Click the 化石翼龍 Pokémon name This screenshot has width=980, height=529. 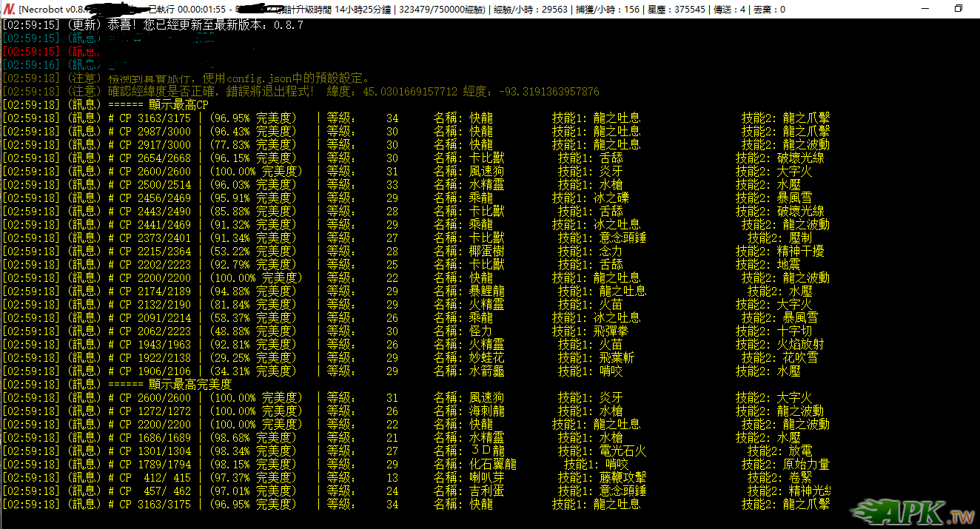493,464
